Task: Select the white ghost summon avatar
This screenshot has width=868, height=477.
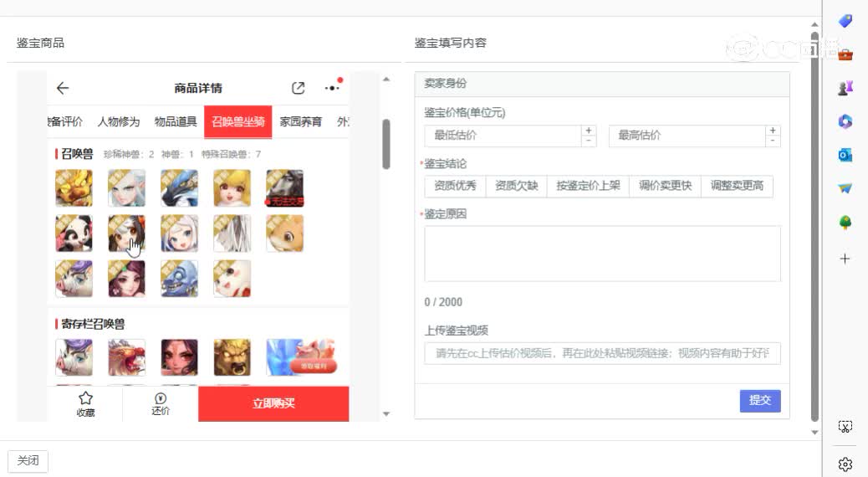Action: coord(232,233)
